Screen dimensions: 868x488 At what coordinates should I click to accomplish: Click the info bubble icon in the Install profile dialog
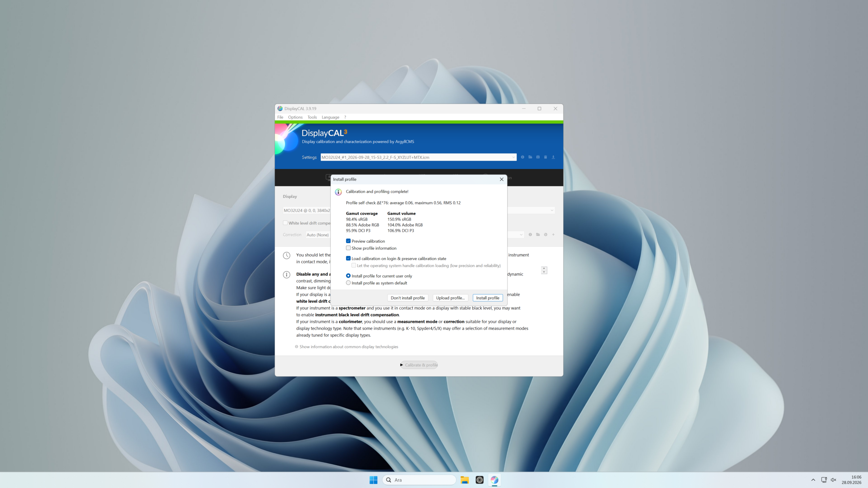pos(338,192)
